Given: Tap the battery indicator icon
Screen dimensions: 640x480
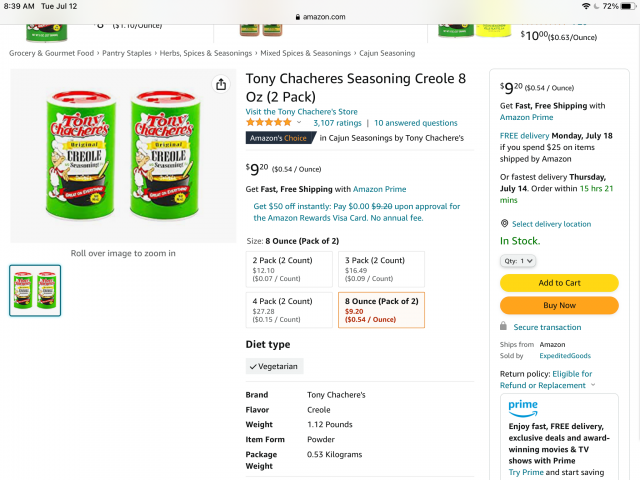Looking at the screenshot, I should point(628,6).
